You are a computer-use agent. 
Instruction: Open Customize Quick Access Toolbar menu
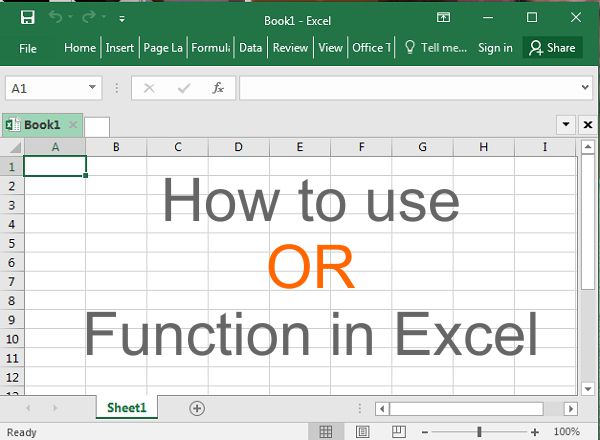pos(122,18)
